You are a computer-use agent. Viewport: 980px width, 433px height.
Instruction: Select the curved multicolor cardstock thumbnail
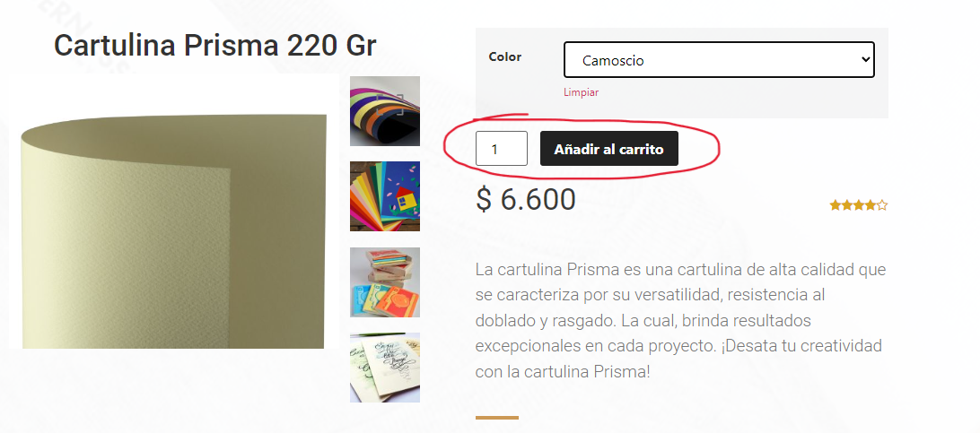coord(385,111)
